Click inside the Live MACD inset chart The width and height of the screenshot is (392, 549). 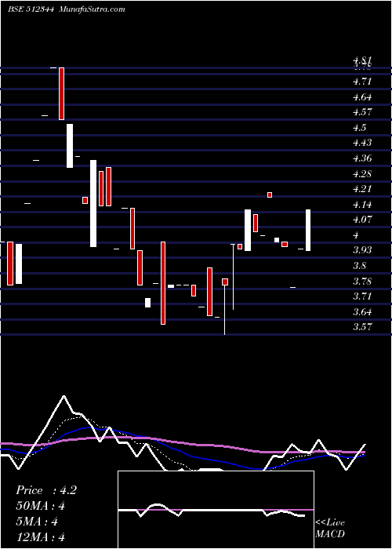216,510
